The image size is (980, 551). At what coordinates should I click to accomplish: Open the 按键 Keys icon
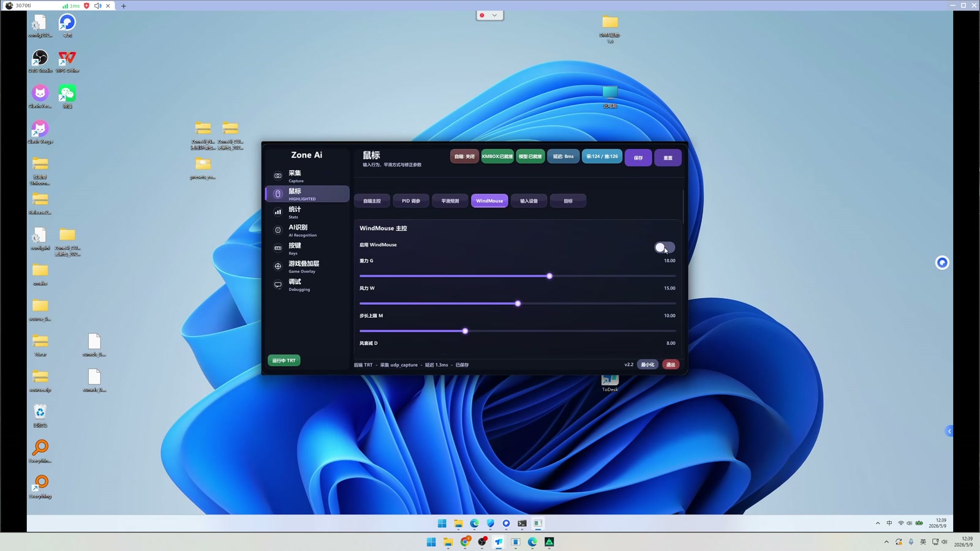point(278,248)
